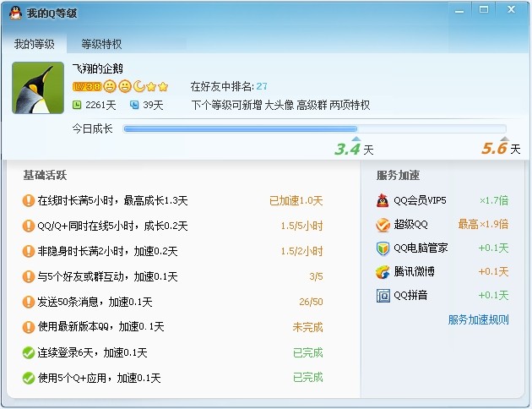Click the nickname 飞翔的企鹅
This screenshot has width=532, height=409.
click(x=97, y=68)
